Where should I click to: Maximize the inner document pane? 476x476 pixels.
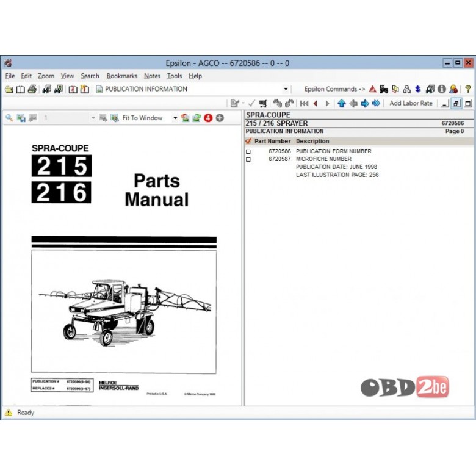[x=468, y=104]
